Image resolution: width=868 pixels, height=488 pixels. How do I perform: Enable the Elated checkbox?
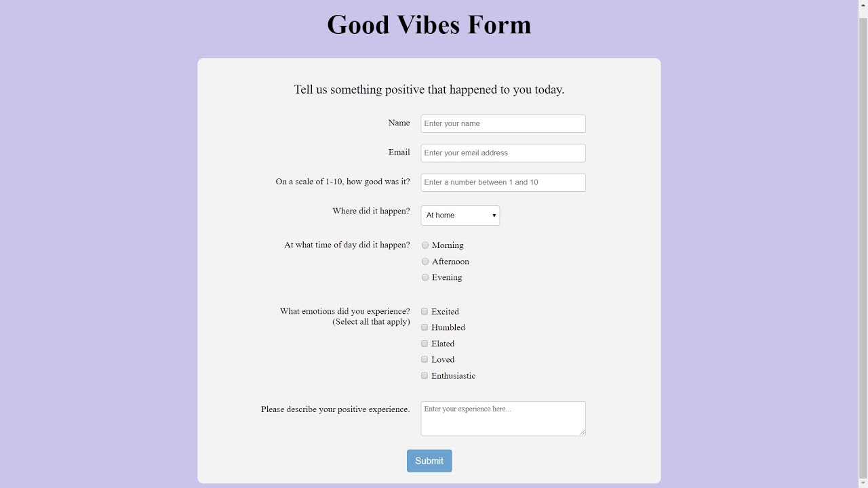(x=425, y=344)
